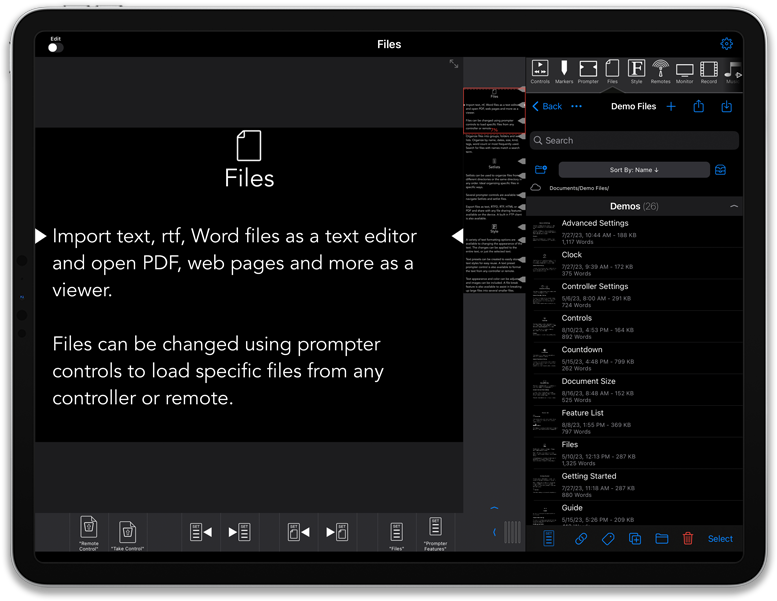Add a new file with plus icon
Viewport: 777px width, 601px height.
[x=670, y=106]
